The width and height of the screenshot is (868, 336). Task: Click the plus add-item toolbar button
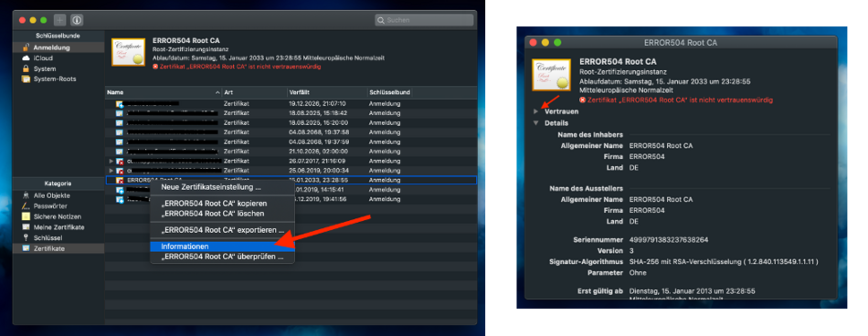pyautogui.click(x=59, y=20)
